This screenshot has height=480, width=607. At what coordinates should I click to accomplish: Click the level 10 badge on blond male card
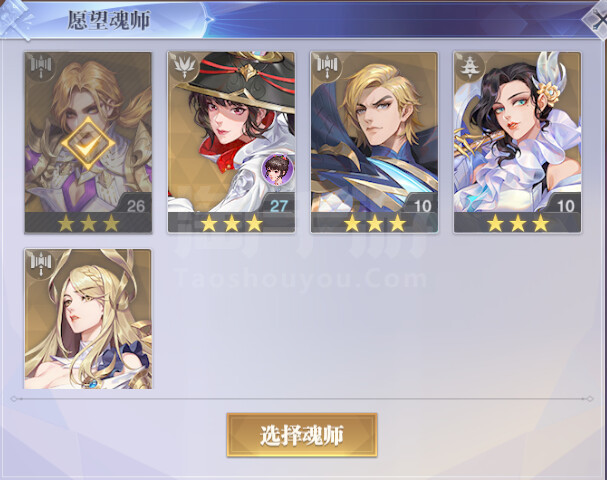tap(423, 206)
